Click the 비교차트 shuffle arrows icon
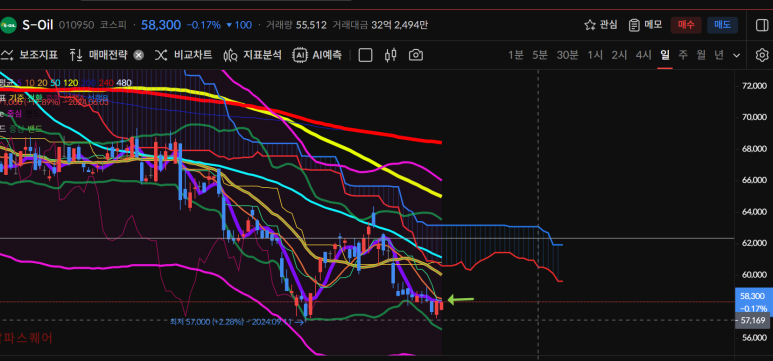The height and width of the screenshot is (361, 773). coord(161,55)
